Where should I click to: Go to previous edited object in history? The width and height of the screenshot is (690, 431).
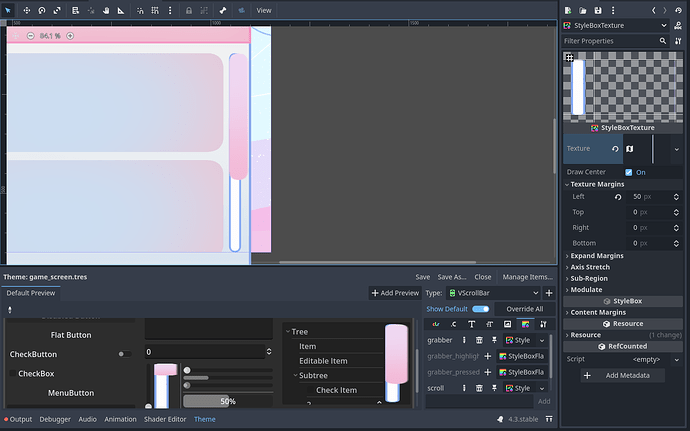click(653, 10)
